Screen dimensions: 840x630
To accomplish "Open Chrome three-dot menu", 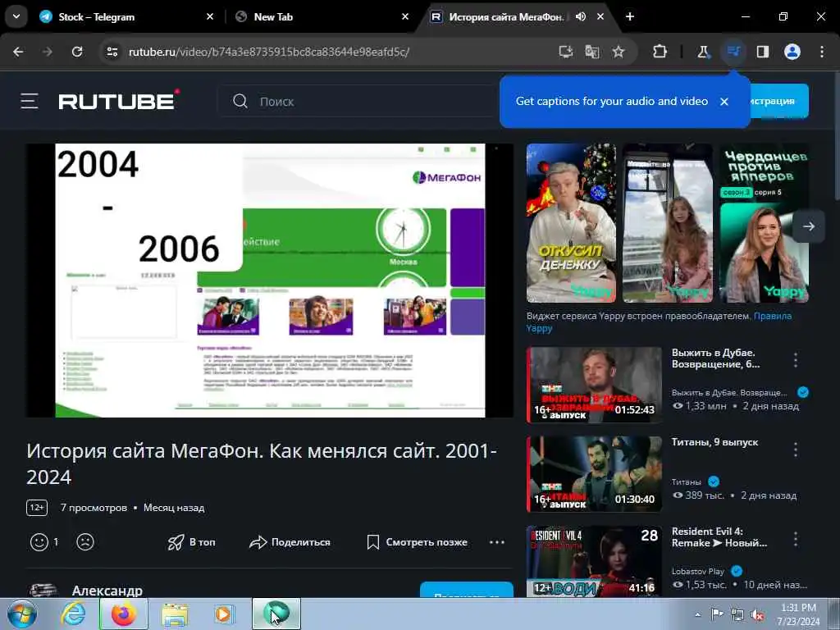I will click(x=822, y=52).
